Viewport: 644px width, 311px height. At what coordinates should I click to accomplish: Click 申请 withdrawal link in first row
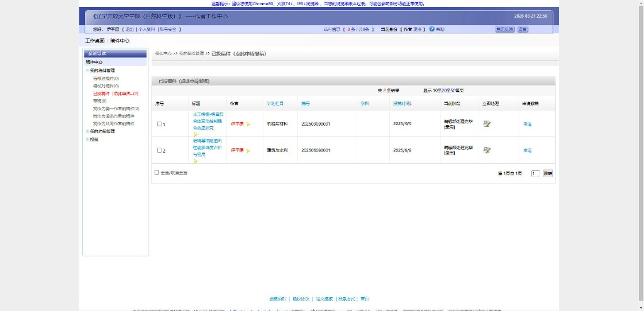pyautogui.click(x=527, y=124)
